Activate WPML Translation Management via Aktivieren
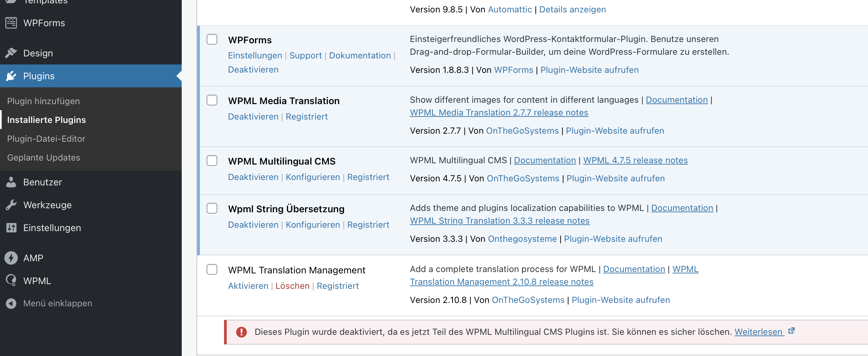 click(248, 285)
